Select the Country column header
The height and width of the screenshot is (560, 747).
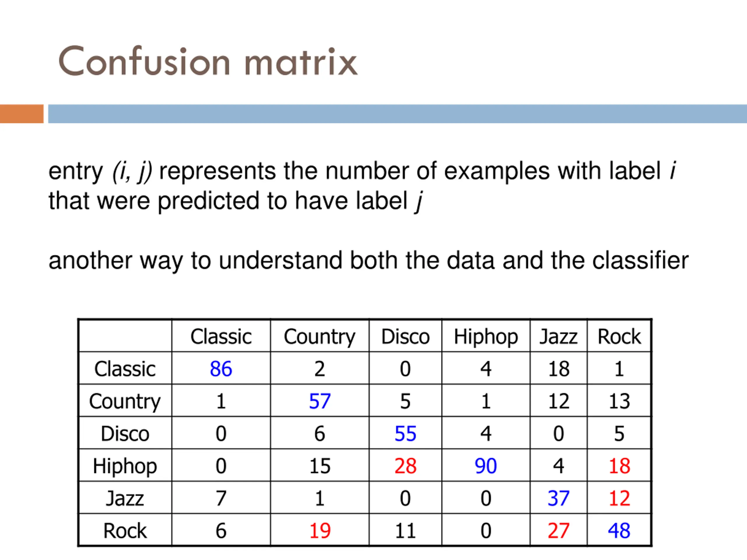pyautogui.click(x=320, y=336)
